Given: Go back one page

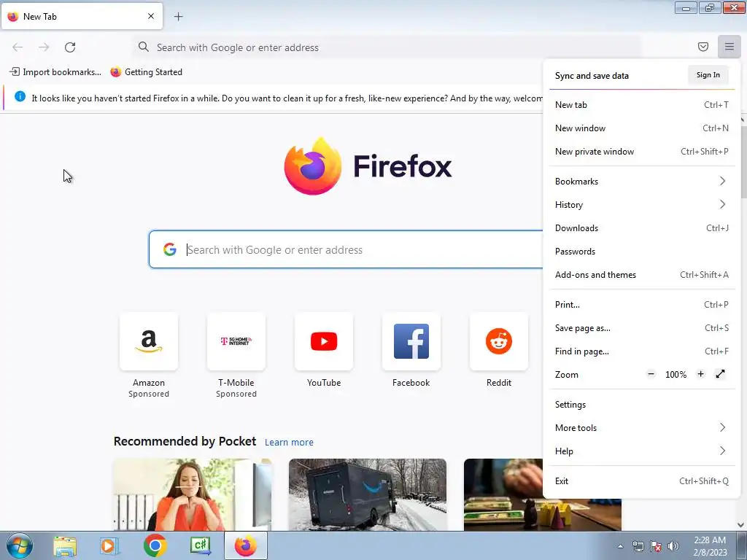Looking at the screenshot, I should (18, 47).
